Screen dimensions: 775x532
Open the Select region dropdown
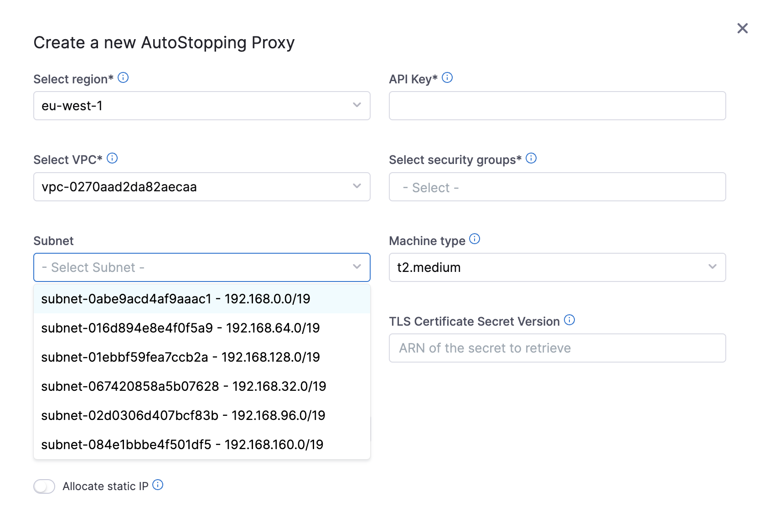click(x=201, y=106)
